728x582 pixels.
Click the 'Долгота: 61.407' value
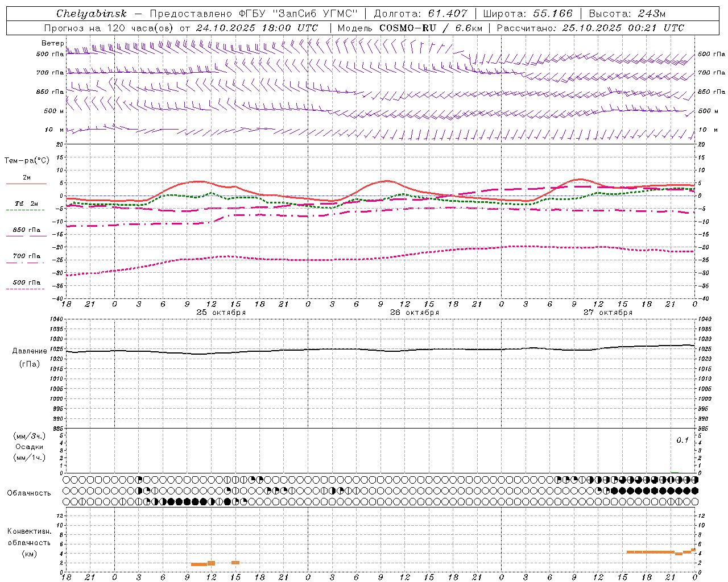tap(420, 14)
